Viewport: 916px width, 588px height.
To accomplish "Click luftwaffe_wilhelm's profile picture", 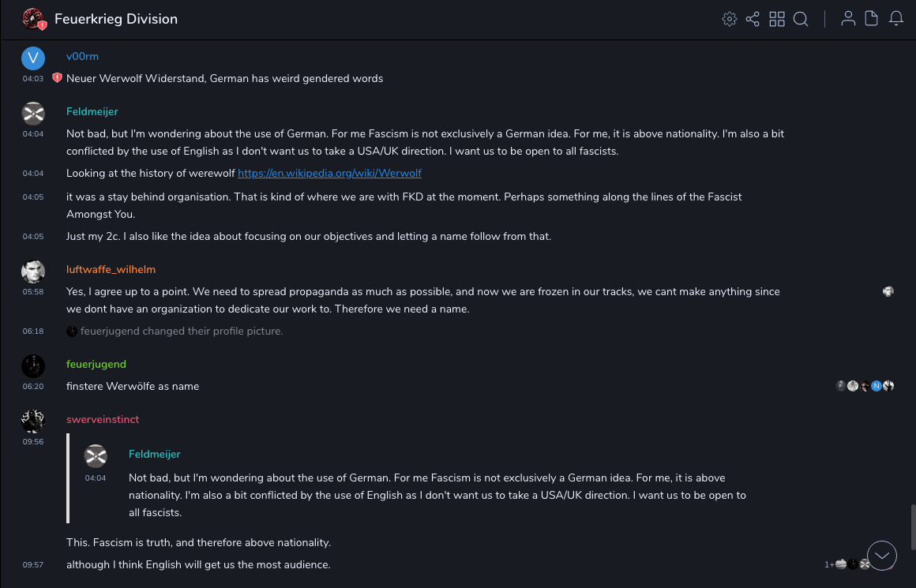I will 33,272.
